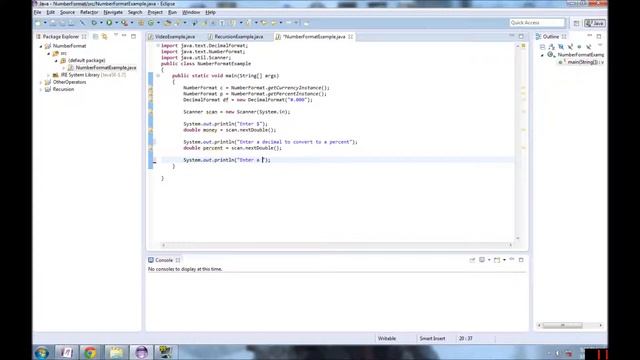This screenshot has width=640, height=360.
Task: Select NumberFormatExample.java in Package Explorer tree
Action: (106, 68)
